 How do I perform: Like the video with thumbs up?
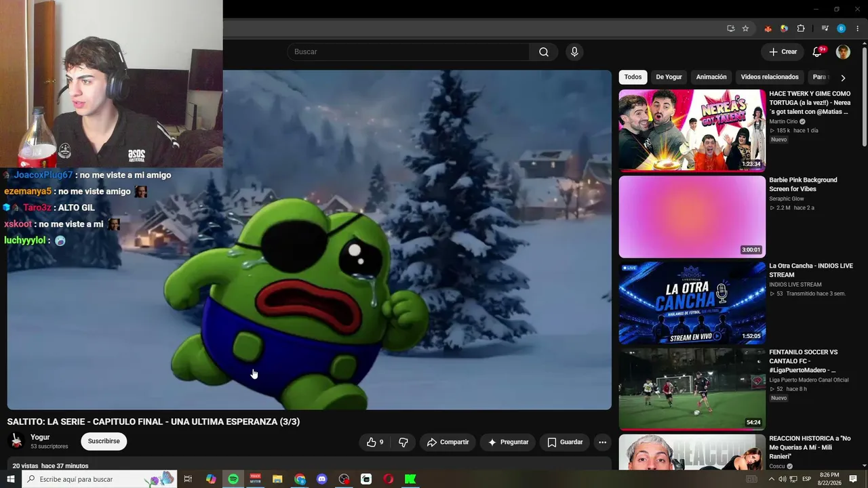click(376, 442)
